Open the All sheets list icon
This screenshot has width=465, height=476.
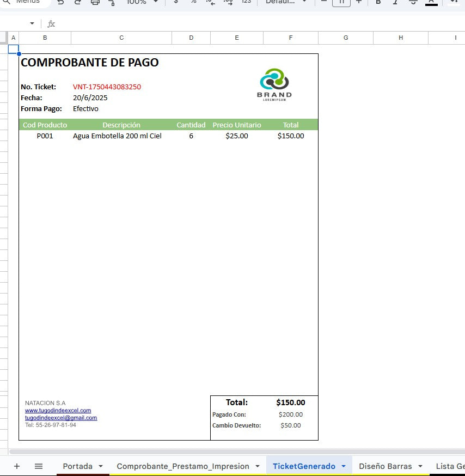pos(39,466)
